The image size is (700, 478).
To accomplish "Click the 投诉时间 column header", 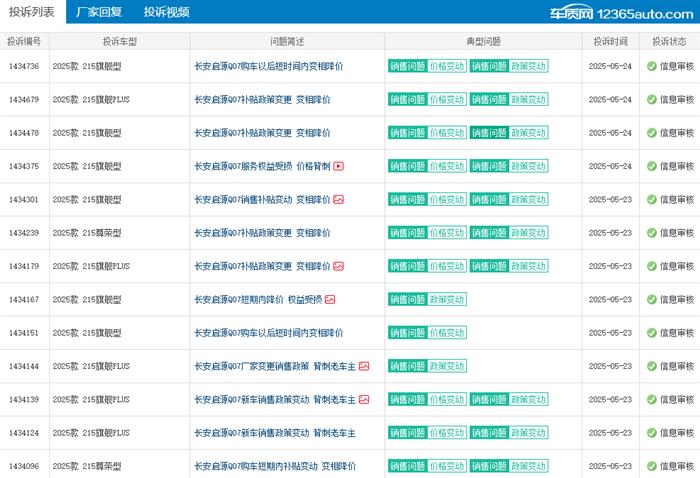I will [x=610, y=42].
